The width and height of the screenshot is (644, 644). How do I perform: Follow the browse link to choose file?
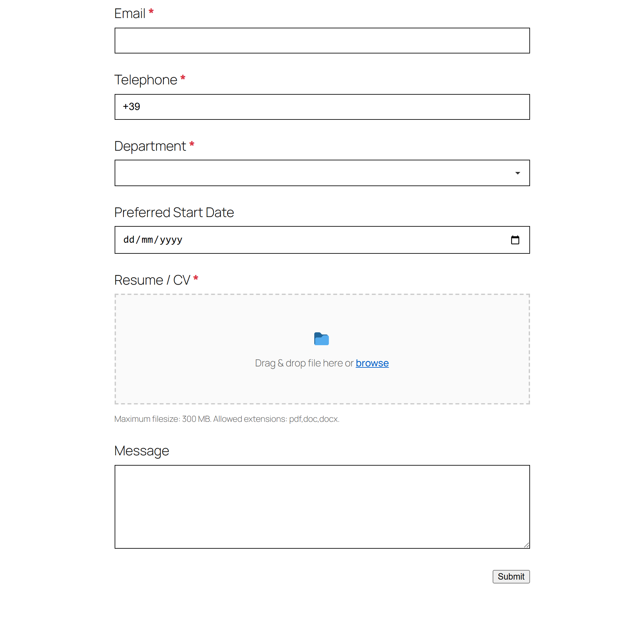[x=372, y=363]
